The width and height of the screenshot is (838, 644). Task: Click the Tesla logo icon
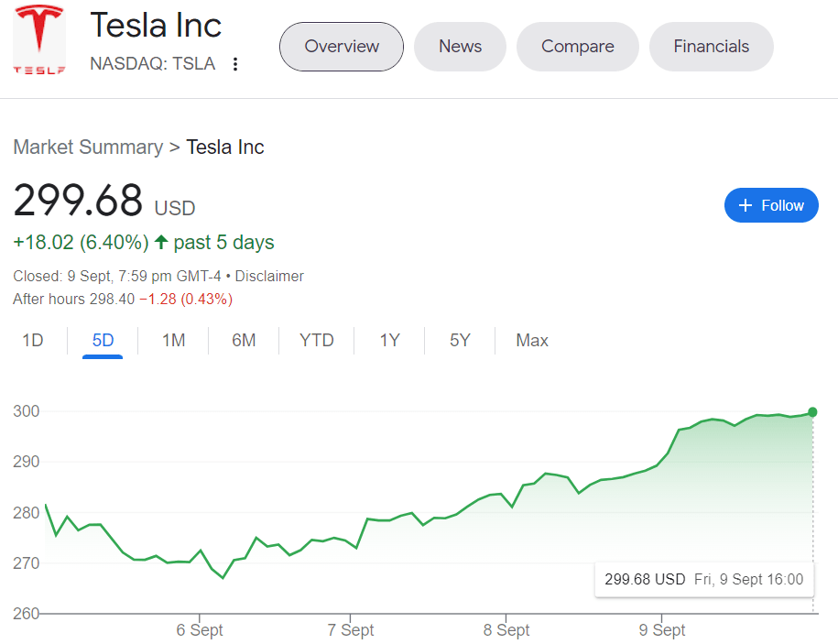pyautogui.click(x=39, y=40)
